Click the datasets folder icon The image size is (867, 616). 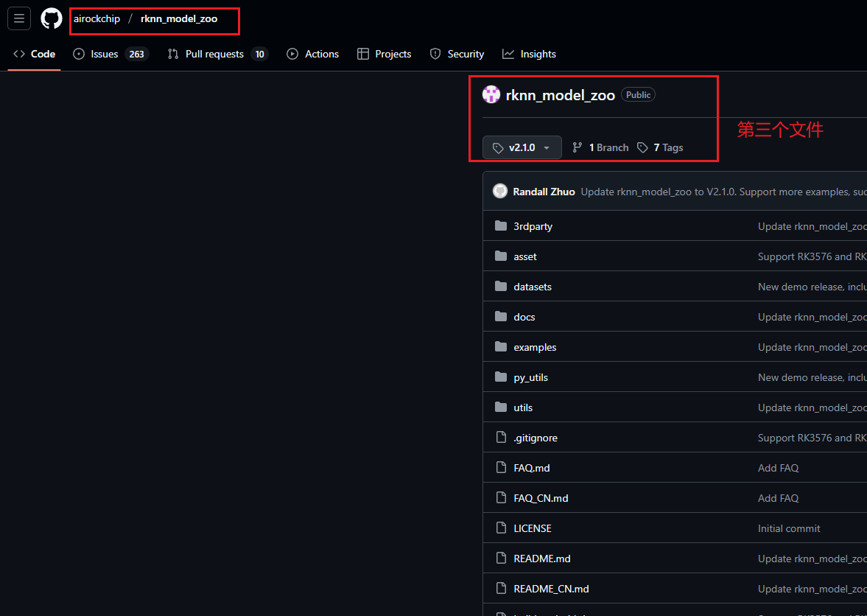[501, 286]
